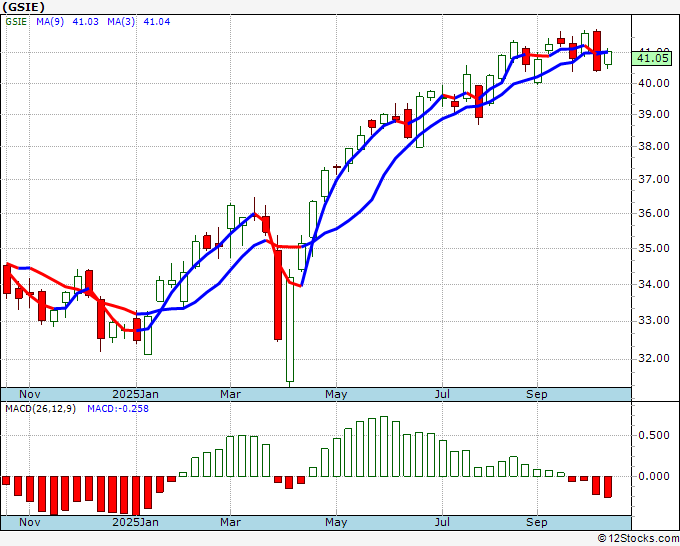Image resolution: width=680 pixels, height=546 pixels.
Task: Click the 34.00 price axis label
Action: point(654,284)
